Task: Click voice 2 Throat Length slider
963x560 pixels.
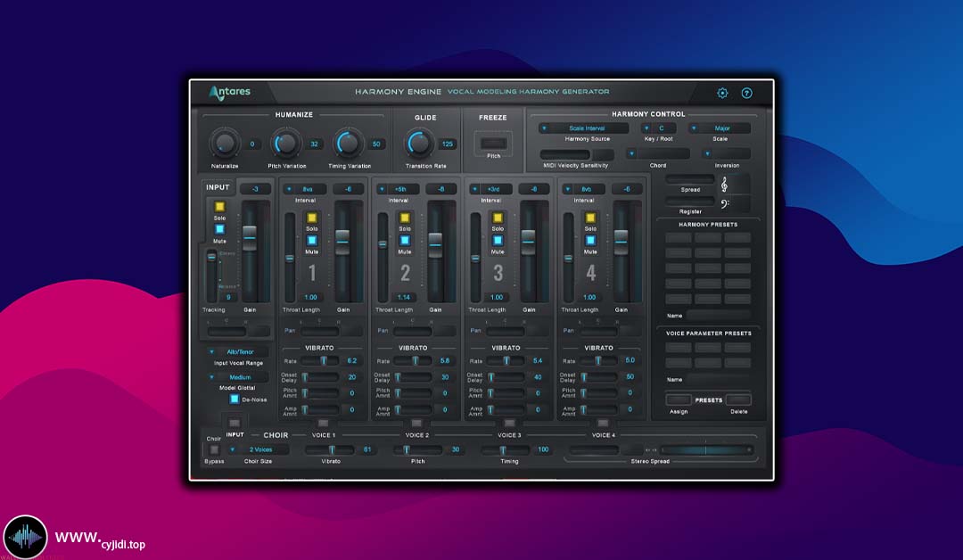Action: pyautogui.click(x=383, y=258)
